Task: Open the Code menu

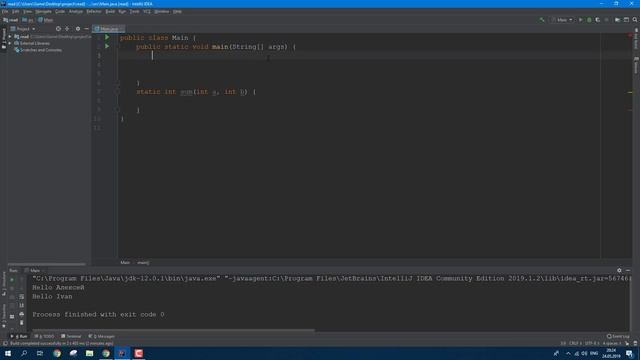Action: click(x=60, y=11)
